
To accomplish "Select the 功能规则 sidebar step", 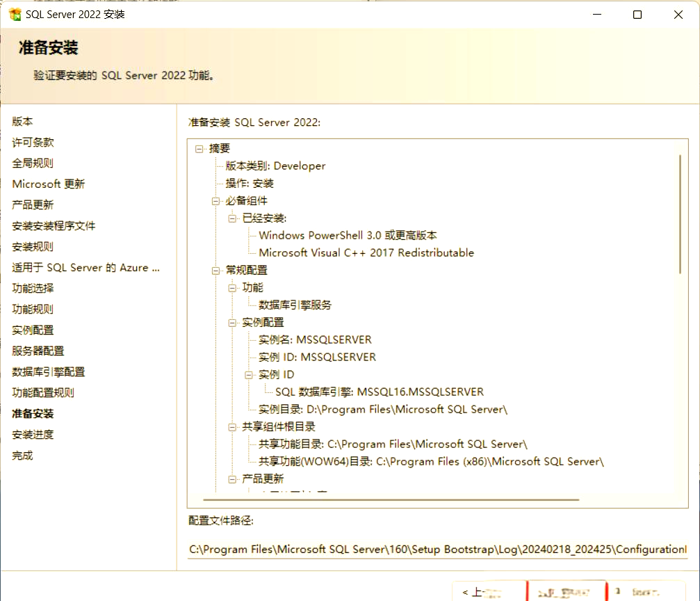I will [33, 310].
